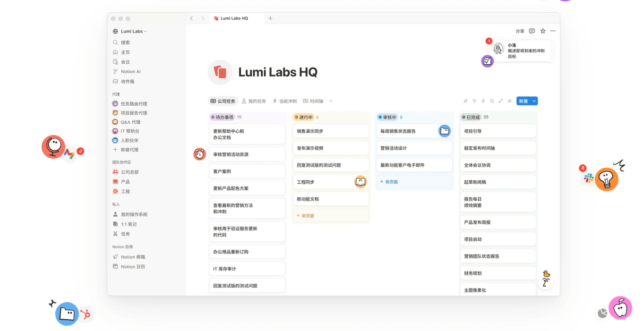Open the 审核营销活动资源 card

click(247, 154)
